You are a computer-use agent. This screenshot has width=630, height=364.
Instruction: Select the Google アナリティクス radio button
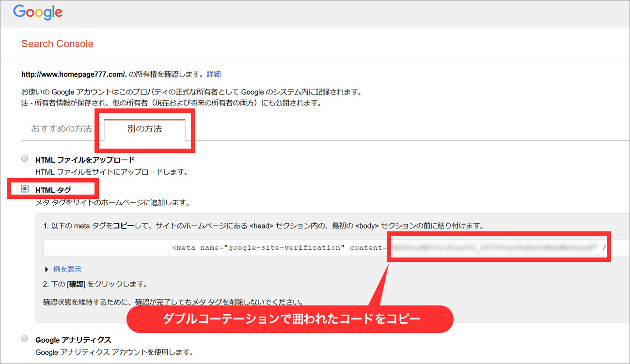pyautogui.click(x=25, y=339)
